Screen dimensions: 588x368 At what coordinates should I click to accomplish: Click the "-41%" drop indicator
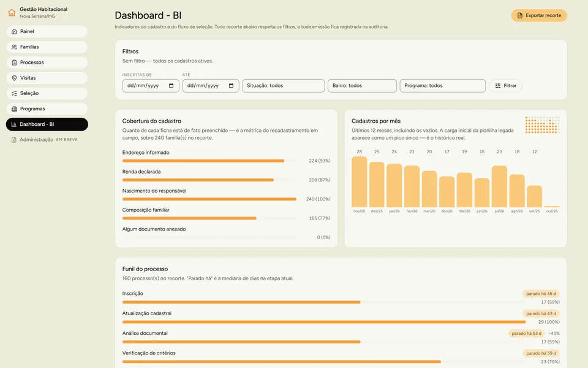point(554,334)
